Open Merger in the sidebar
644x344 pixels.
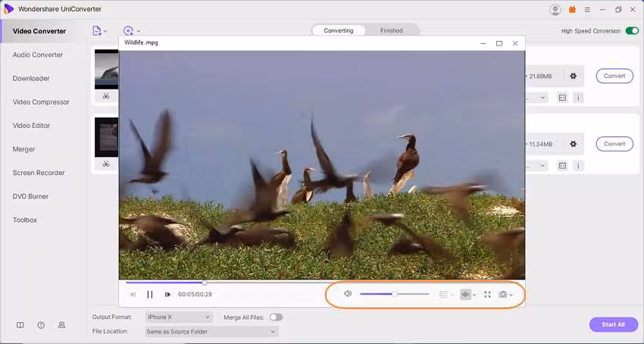pos(23,149)
